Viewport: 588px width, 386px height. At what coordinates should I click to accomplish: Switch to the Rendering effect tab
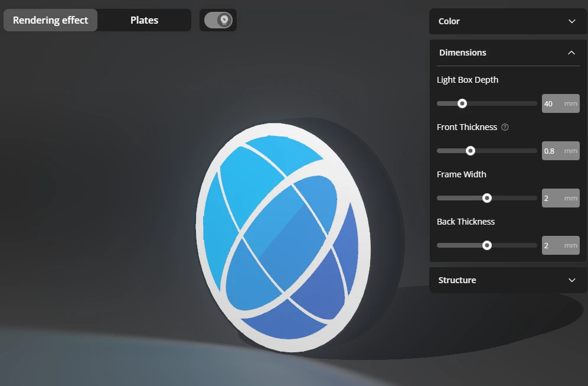click(50, 20)
